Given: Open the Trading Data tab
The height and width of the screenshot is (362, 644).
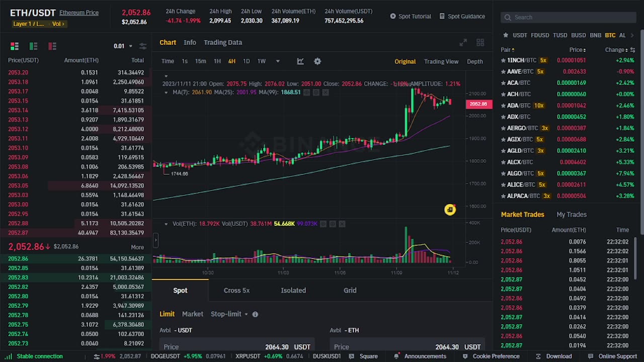Looking at the screenshot, I should (x=223, y=43).
